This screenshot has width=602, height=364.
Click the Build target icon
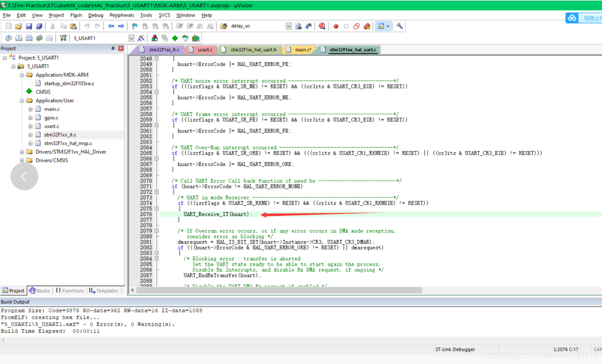(19, 38)
